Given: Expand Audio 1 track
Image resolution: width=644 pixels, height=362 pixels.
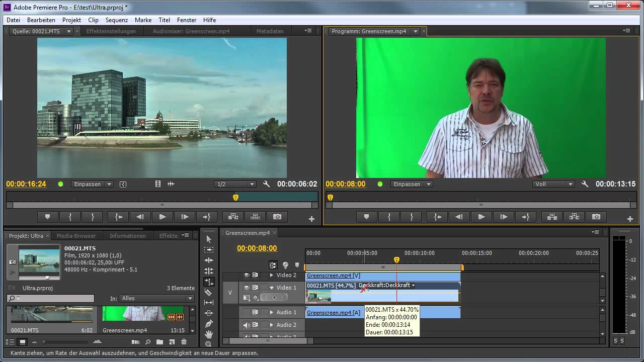Looking at the screenshot, I should pyautogui.click(x=272, y=312).
